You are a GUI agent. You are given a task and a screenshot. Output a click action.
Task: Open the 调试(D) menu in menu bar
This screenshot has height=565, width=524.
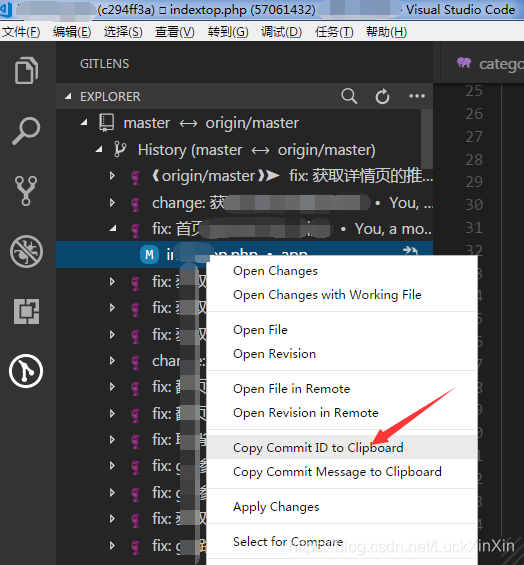[281, 32]
